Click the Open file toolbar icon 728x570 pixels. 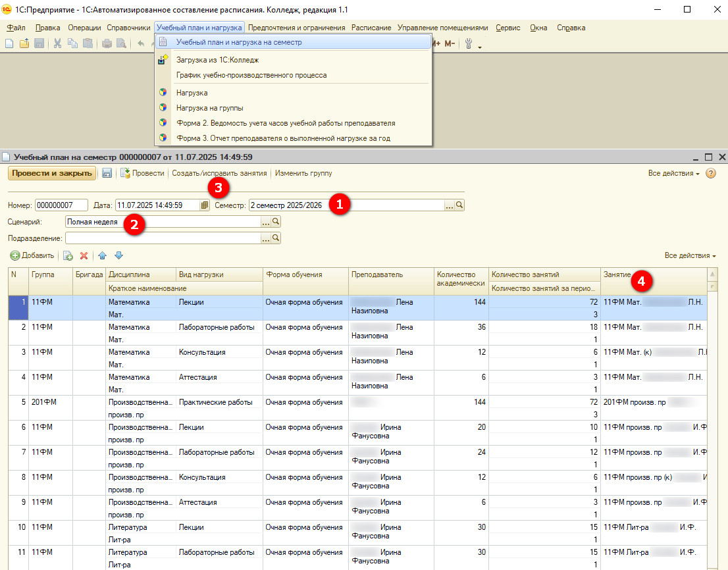pos(24,43)
